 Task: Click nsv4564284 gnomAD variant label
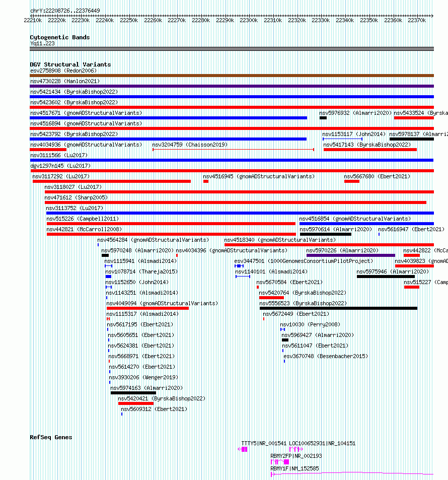[153, 240]
